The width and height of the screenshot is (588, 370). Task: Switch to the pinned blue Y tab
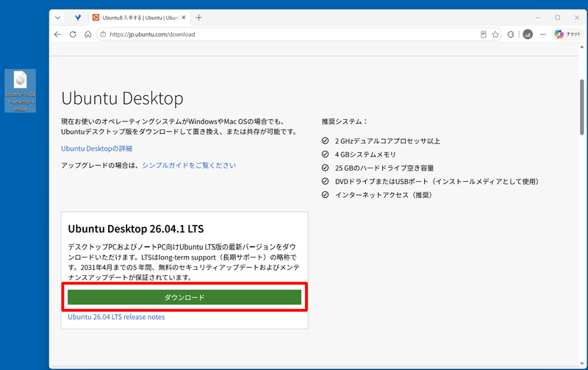(x=78, y=18)
